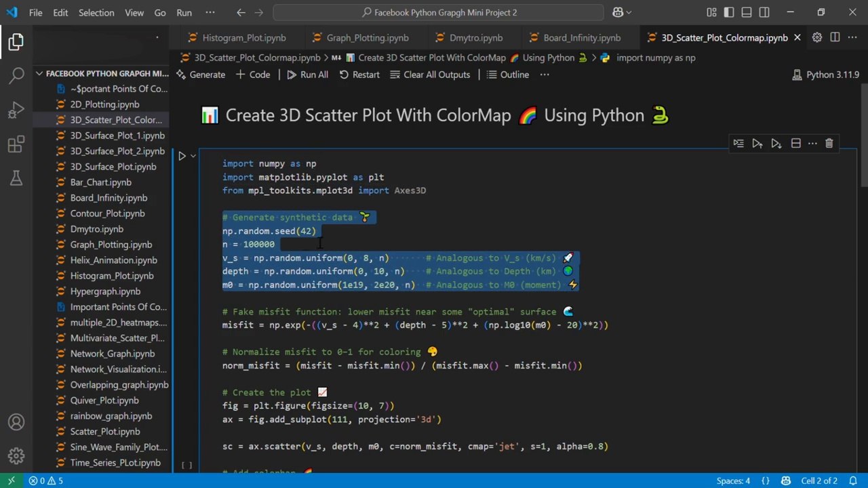The height and width of the screenshot is (488, 868).
Task: Toggle the primary side bar layout
Action: pos(729,12)
